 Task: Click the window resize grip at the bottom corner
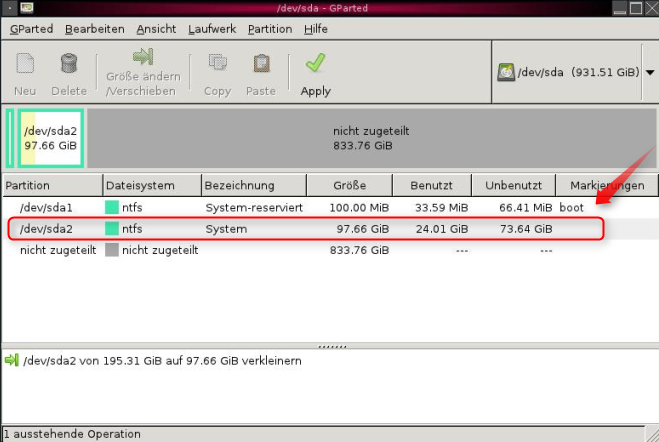click(x=652, y=434)
